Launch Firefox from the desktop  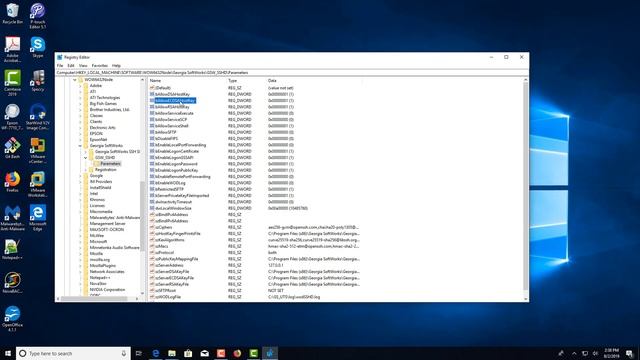(12, 182)
